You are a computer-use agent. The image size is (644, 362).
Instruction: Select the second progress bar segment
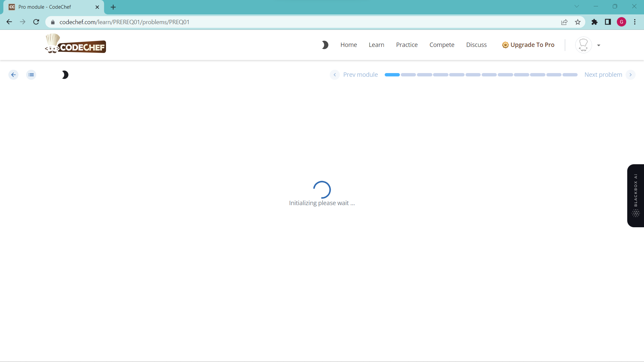tap(408, 75)
